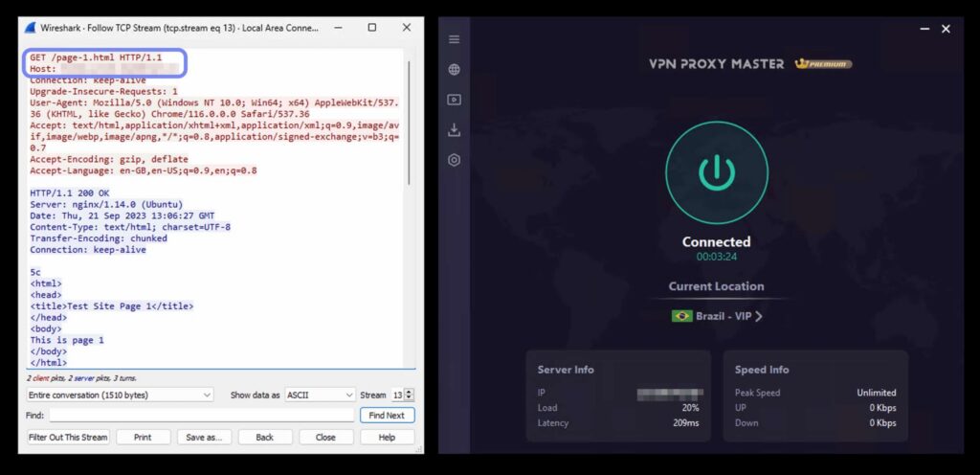This screenshot has height=475, width=980.
Task: Click the Find text input field
Action: pyautogui.click(x=201, y=416)
